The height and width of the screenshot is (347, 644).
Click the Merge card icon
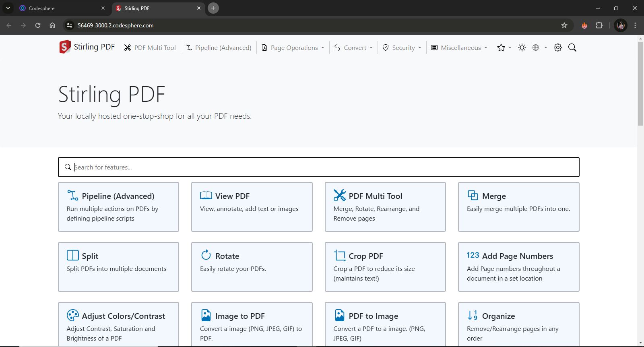click(473, 195)
